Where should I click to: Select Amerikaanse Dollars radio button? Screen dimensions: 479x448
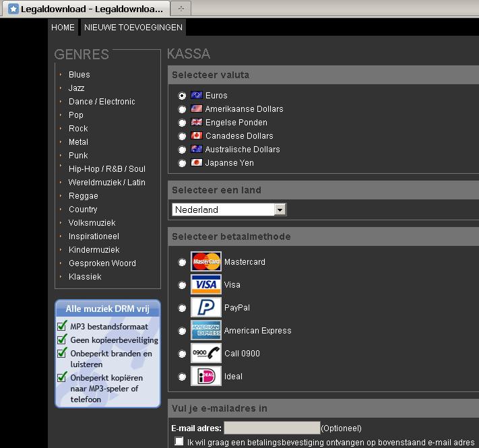click(x=182, y=109)
